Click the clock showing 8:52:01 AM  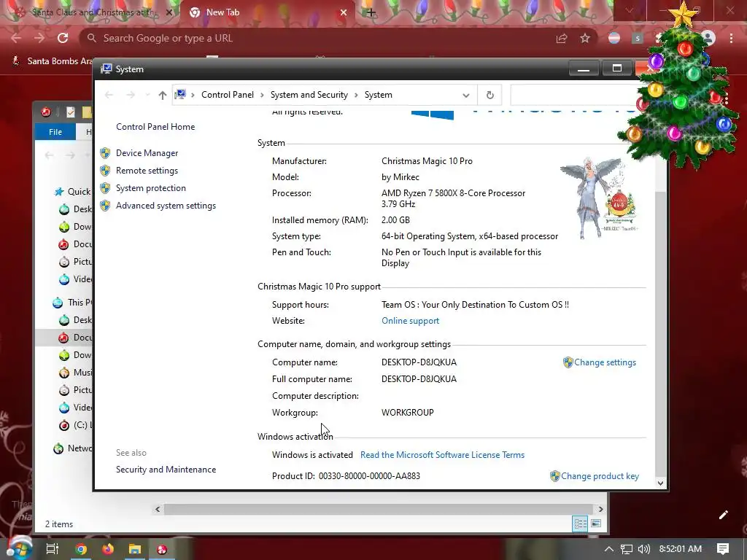tap(681, 549)
